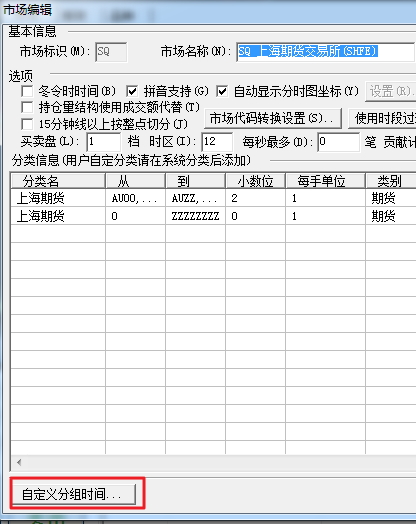Screen dimensions: 416x524
Task: Check 持仓量结构使用成交额代替(T) option
Action: point(27,108)
